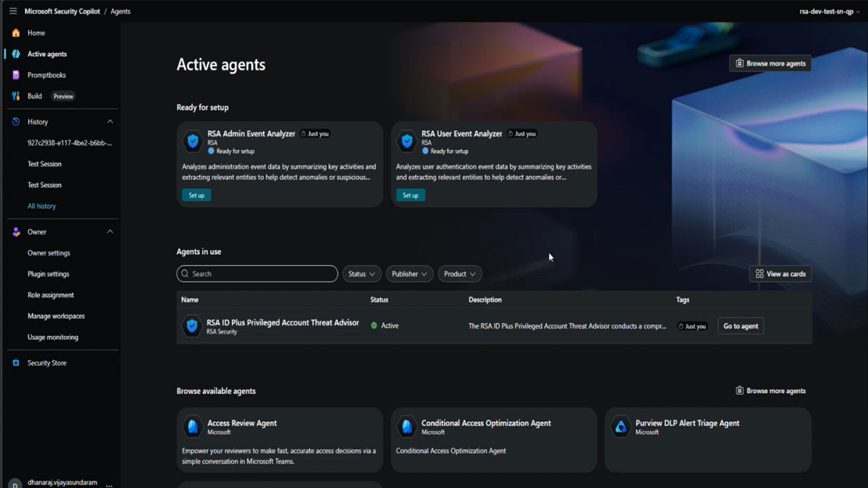Screen dimensions: 868x488
Task: Click the All history link
Action: click(42, 206)
